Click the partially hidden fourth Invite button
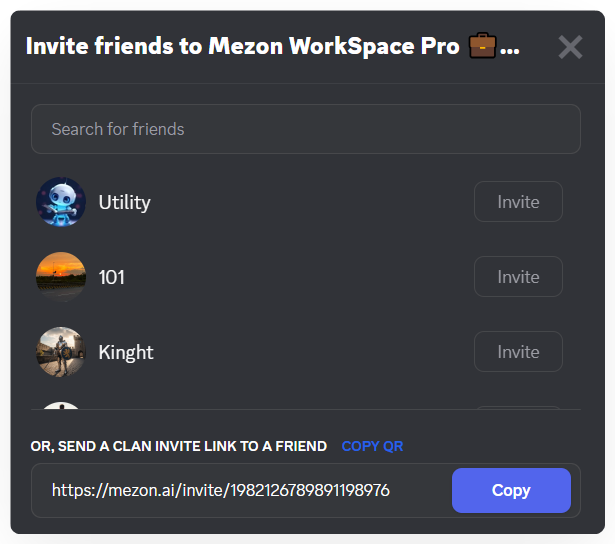Screen dimensions: 615x544 518,406
